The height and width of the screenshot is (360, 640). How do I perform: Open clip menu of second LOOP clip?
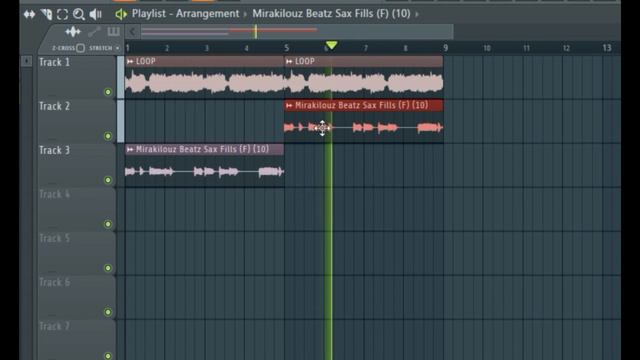[289, 61]
